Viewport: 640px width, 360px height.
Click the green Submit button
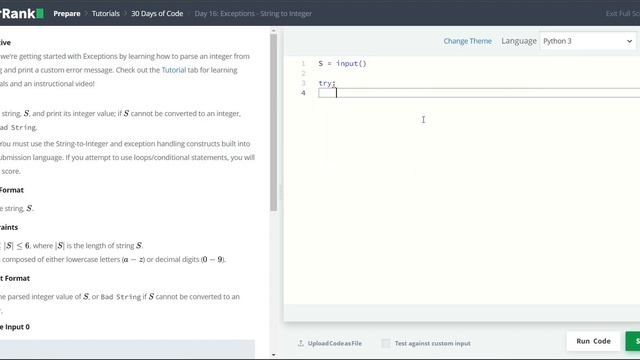click(633, 341)
